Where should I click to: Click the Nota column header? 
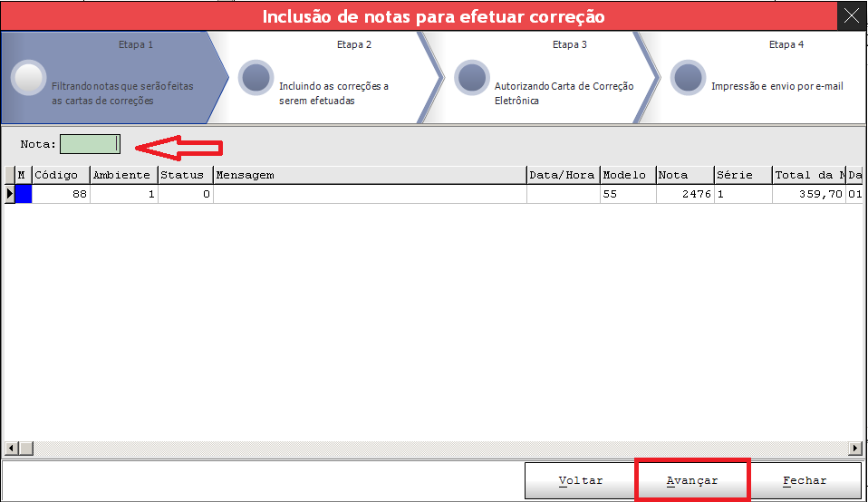coord(685,175)
